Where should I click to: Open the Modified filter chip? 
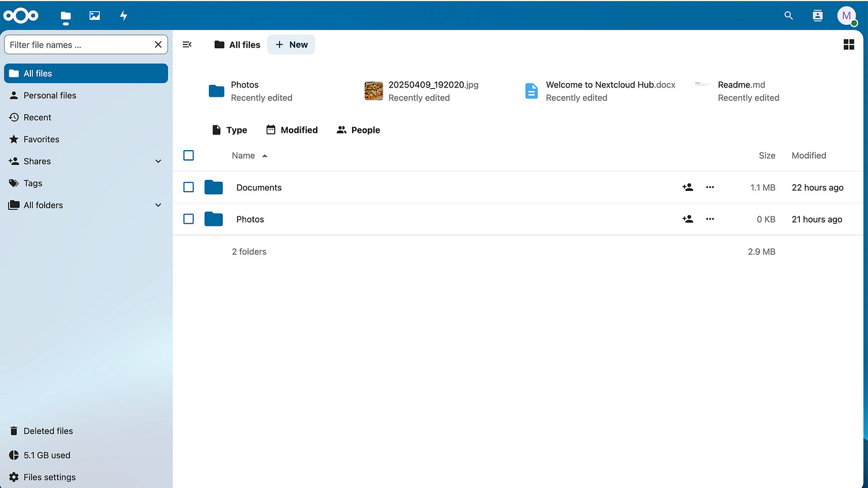(x=291, y=130)
